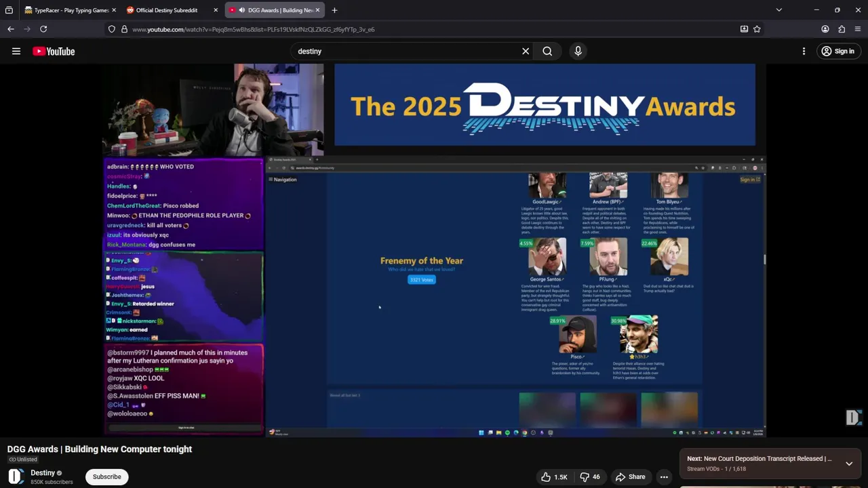
Task: Open more actions ellipsis beside Share
Action: coord(665,477)
